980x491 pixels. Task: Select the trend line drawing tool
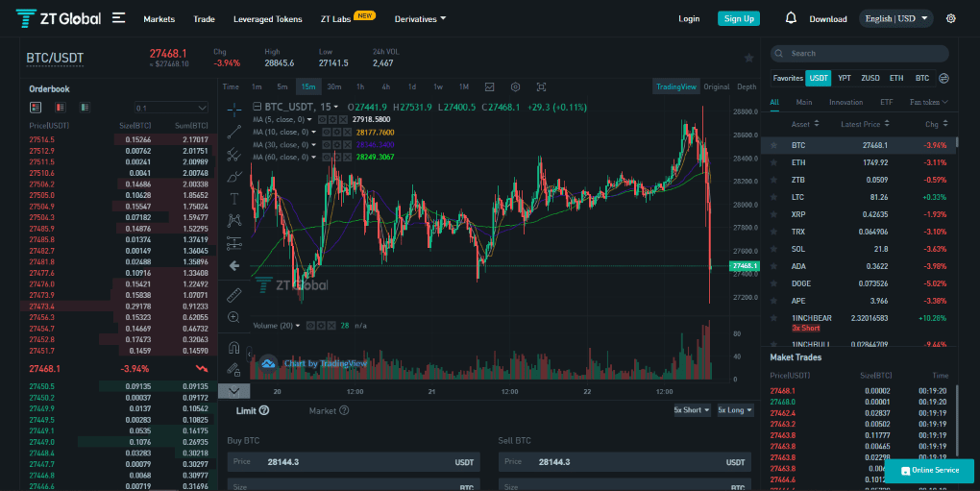click(x=233, y=131)
